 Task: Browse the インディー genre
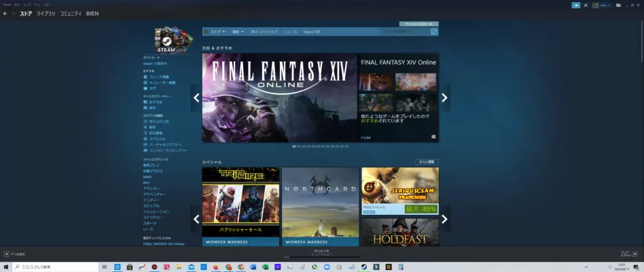(x=151, y=200)
